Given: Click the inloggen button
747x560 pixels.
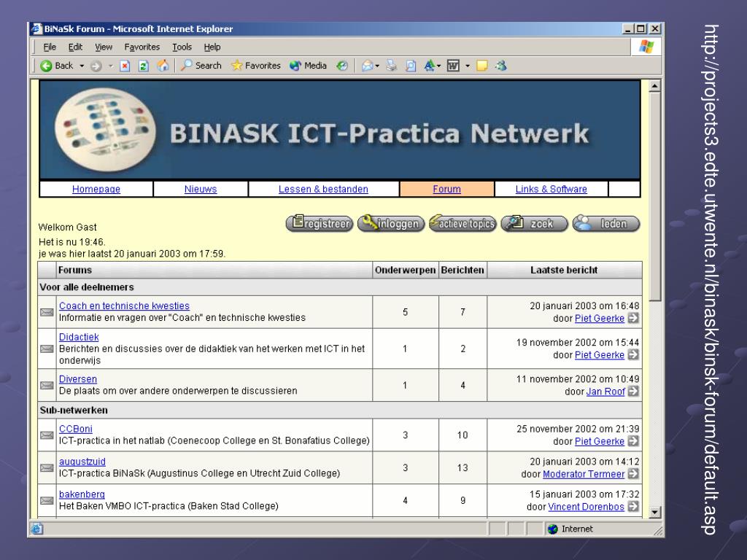Looking at the screenshot, I should 391,223.
